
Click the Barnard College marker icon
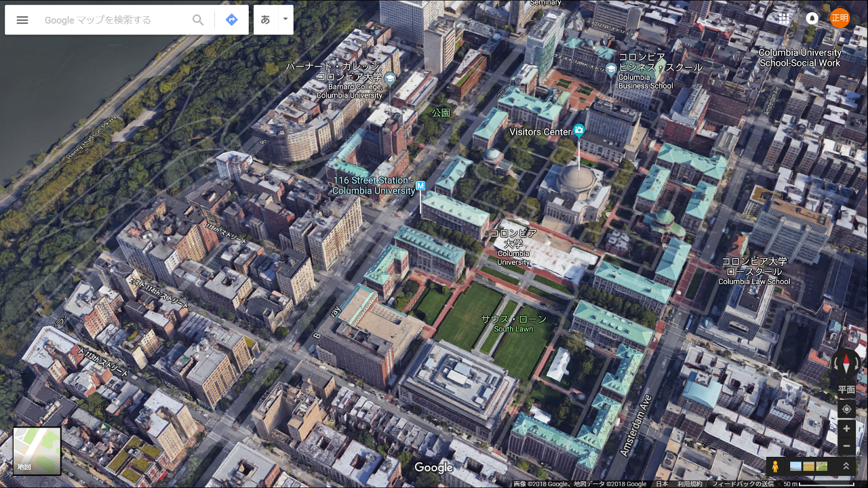point(390,79)
